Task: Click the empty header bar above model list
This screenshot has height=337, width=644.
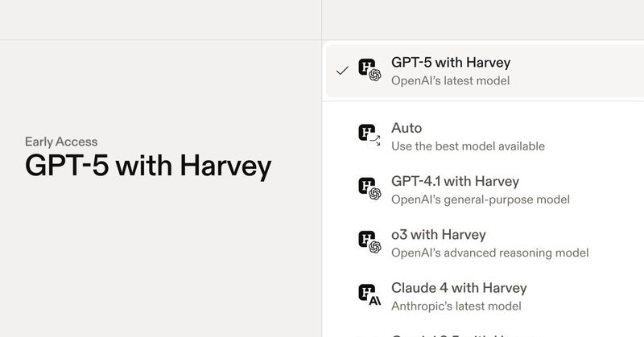Action: [483, 19]
